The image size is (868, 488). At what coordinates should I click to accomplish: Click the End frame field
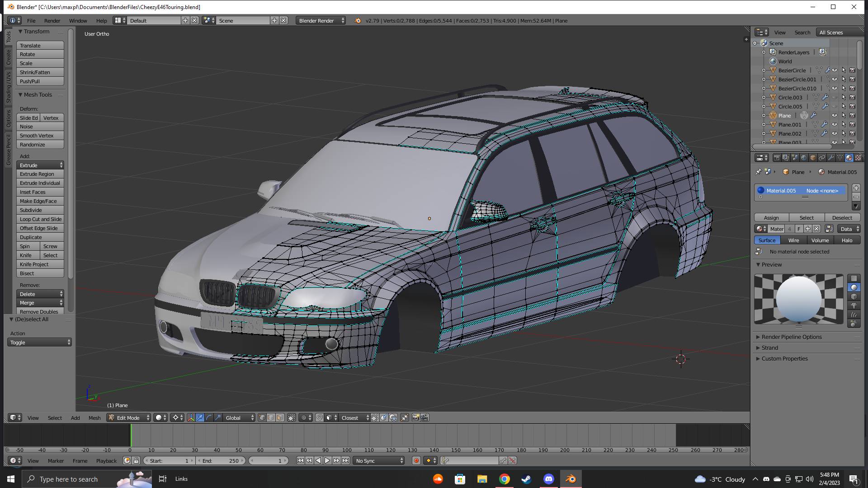tap(221, 461)
